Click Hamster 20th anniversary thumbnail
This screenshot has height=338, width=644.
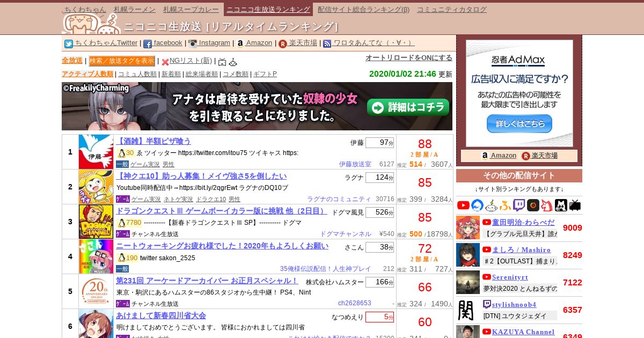coord(96,291)
